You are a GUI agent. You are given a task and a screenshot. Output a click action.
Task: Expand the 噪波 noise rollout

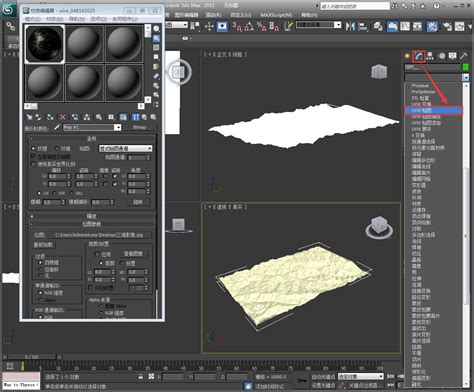(x=92, y=216)
